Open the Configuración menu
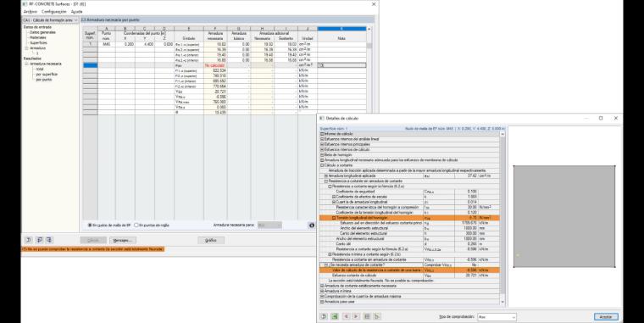This screenshot has width=644, height=323. coord(53,12)
